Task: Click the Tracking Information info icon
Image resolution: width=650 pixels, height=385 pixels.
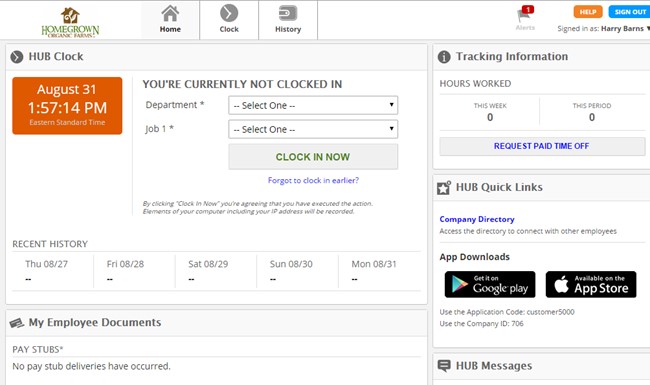Action: pos(444,57)
